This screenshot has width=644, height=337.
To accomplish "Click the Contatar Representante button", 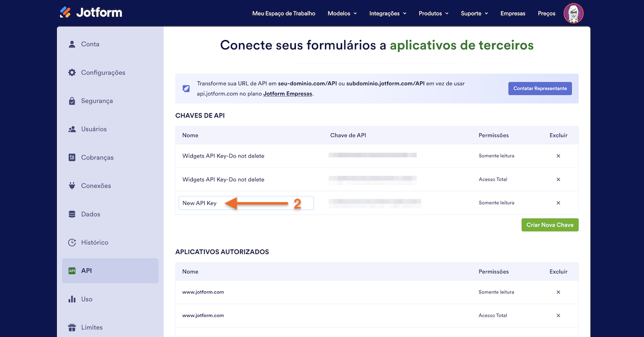I will pyautogui.click(x=540, y=89).
